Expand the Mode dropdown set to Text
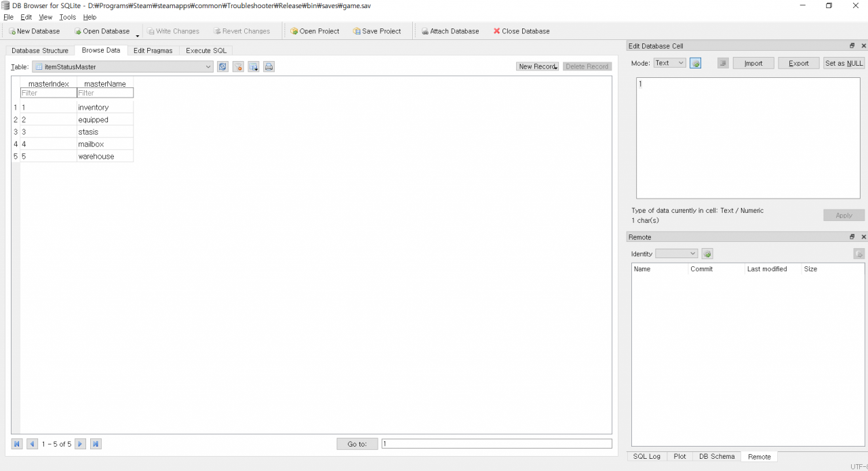The height and width of the screenshot is (471, 868). pos(669,63)
